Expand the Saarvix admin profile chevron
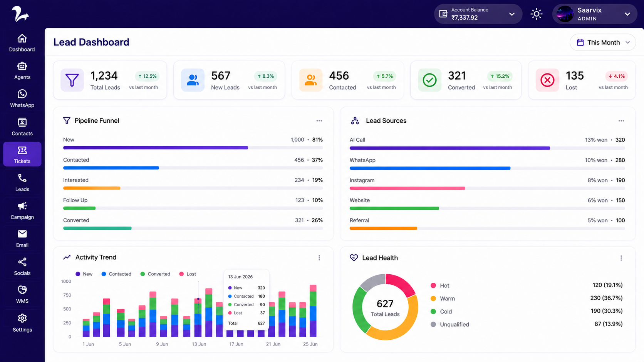Image resolution: width=644 pixels, height=362 pixels. [x=627, y=14]
